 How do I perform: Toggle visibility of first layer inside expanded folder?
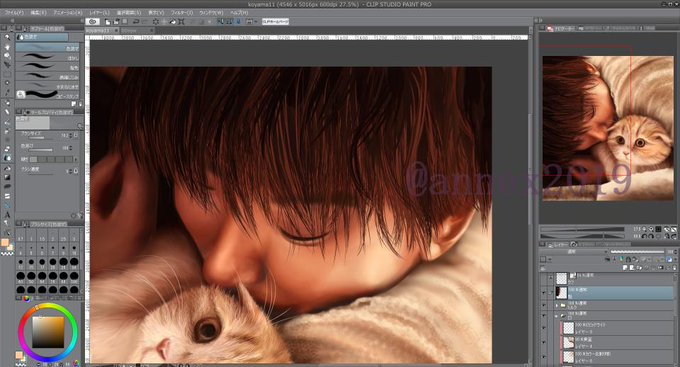544,328
